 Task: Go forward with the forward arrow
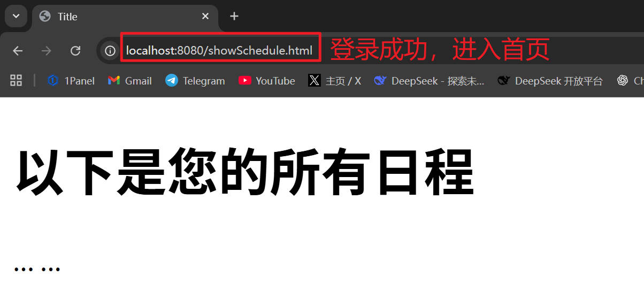coord(47,51)
